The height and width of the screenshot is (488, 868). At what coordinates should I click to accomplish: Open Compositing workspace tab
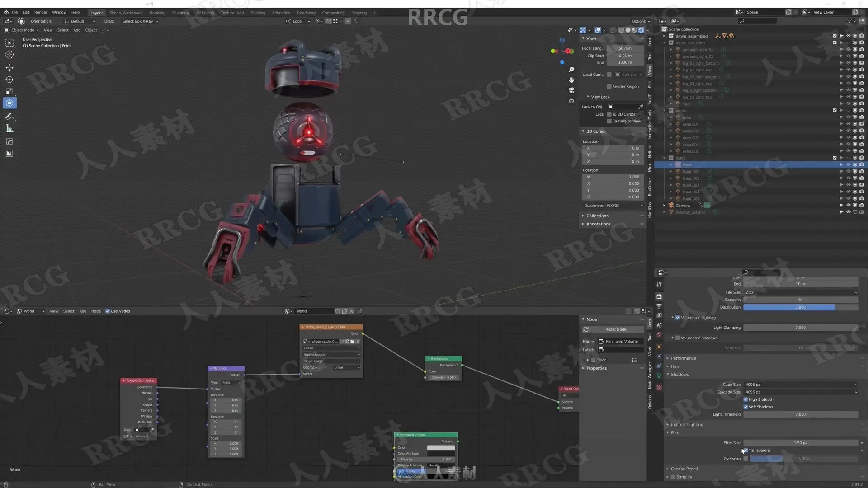point(333,13)
